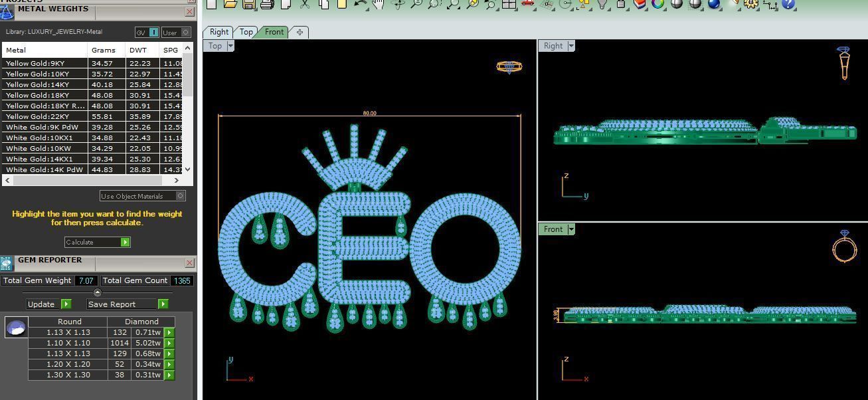Click the Total Gem Weight value field
The image size is (868, 400).
[x=86, y=280]
